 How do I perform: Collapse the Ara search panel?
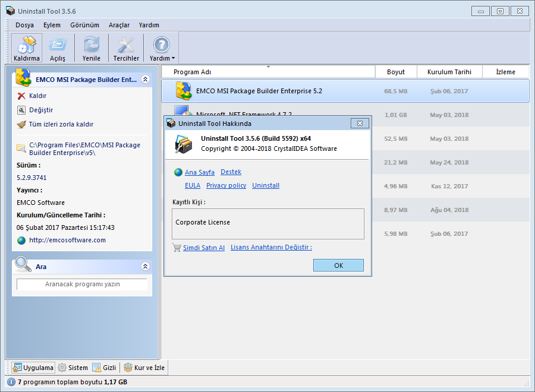(146, 266)
